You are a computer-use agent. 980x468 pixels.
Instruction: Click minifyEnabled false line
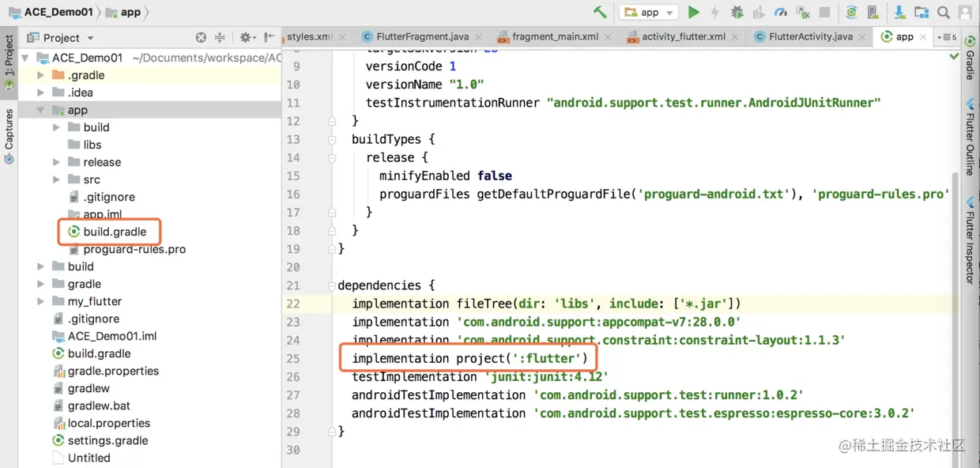(x=446, y=175)
